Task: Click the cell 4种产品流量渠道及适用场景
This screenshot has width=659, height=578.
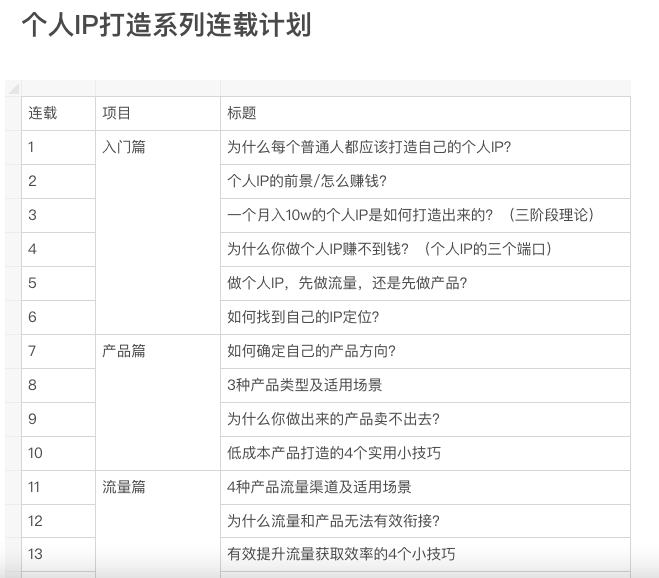Action: pyautogui.click(x=425, y=488)
